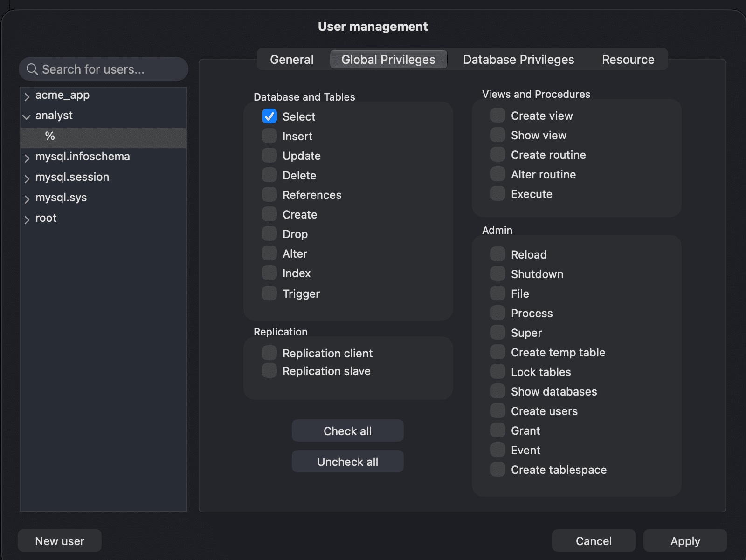Select the root user row
This screenshot has width=746, height=560.
pos(104,218)
